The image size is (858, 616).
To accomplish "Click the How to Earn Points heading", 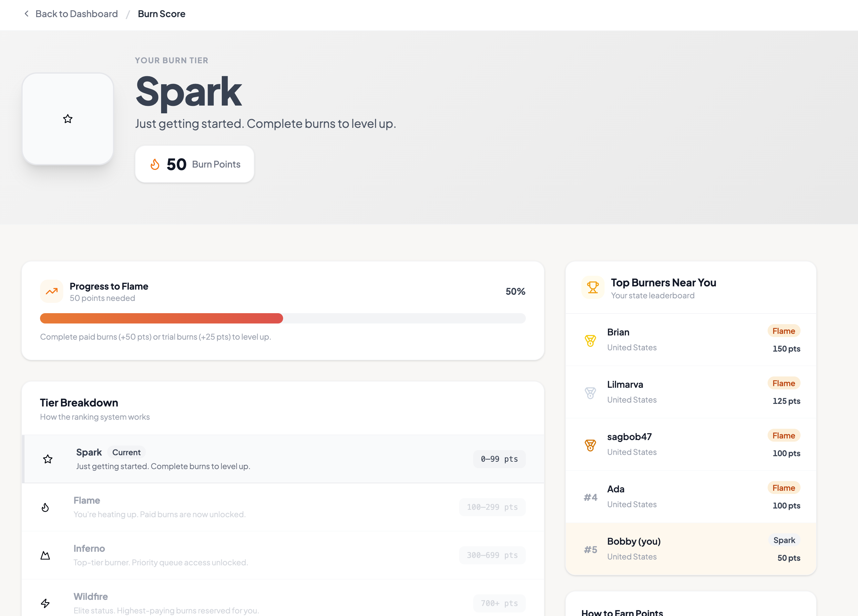I will tap(622, 612).
